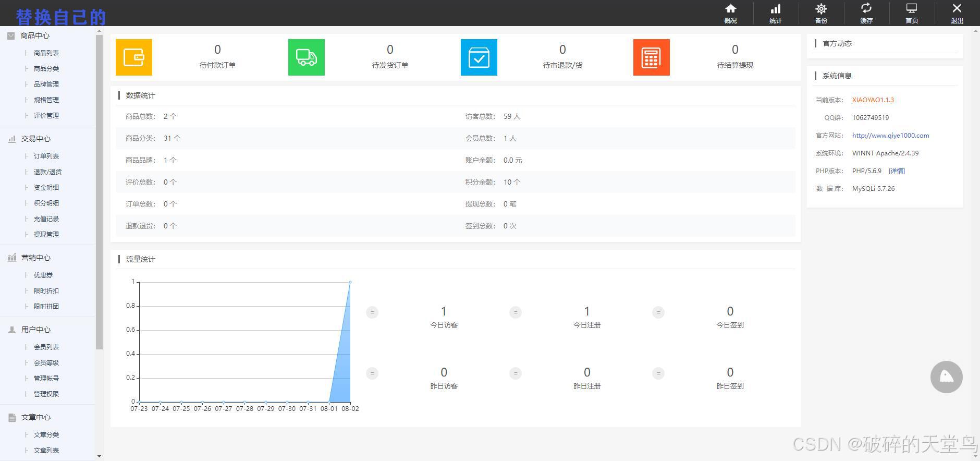Log out with the 退出 X icon
980x461 pixels.
(x=957, y=8)
